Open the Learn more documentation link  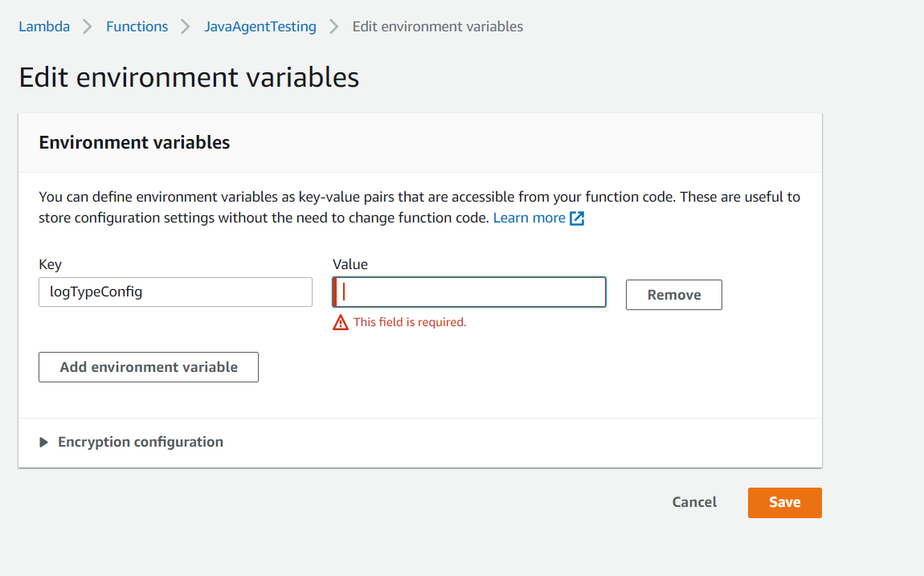click(529, 219)
